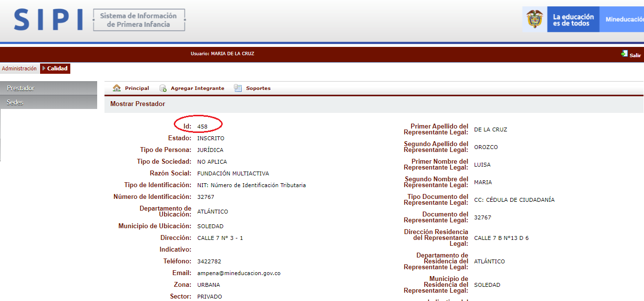Click the Principal home icon
The height and width of the screenshot is (301, 644).
[x=117, y=88]
